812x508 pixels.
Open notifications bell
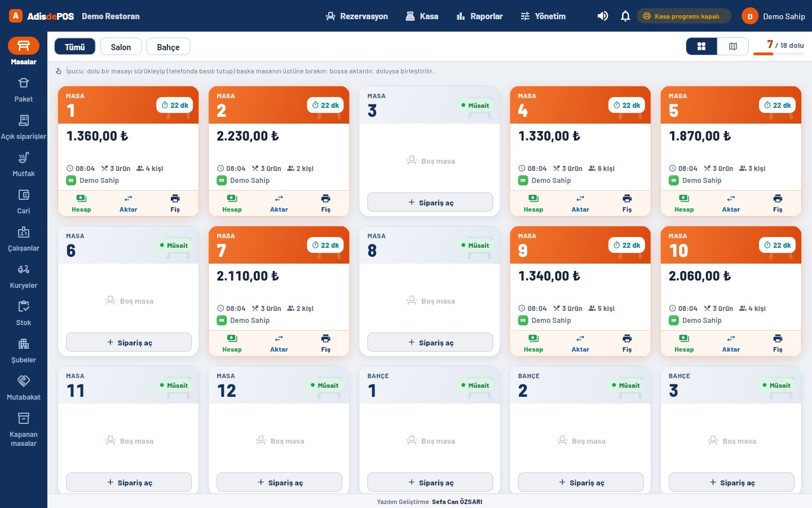(x=625, y=16)
